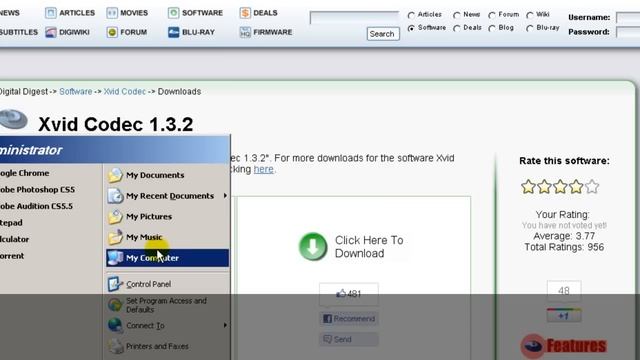Click the My Computer monitor icon
Screen dimensions: 640x360
pyautogui.click(x=115, y=258)
